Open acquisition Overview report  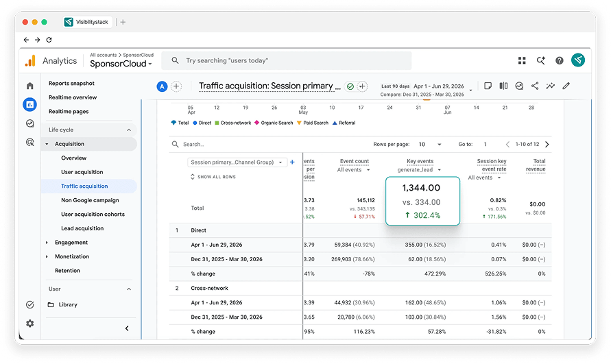pyautogui.click(x=73, y=158)
